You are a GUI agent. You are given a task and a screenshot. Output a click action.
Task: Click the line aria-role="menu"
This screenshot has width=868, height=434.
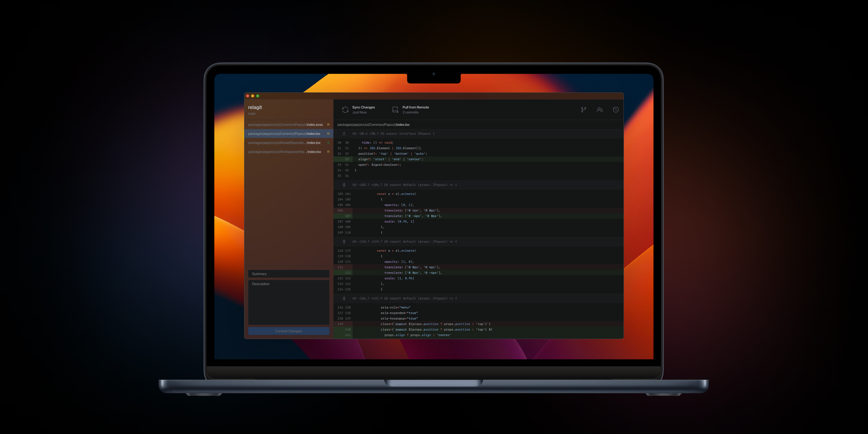pyautogui.click(x=479, y=308)
